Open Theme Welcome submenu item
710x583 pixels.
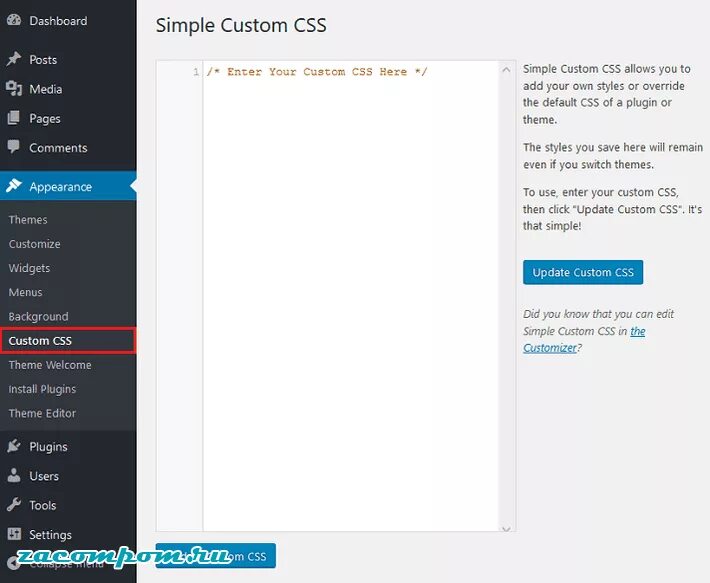tap(50, 365)
